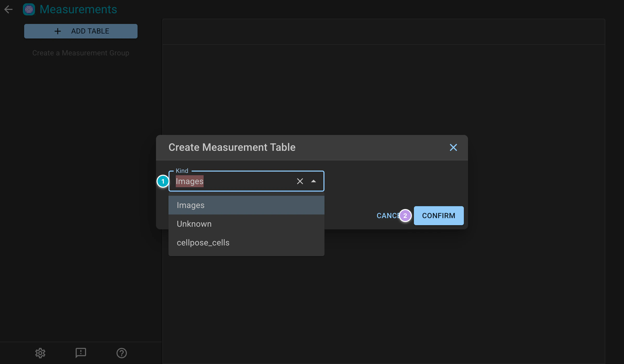Click the Confirm button
The image size is (624, 364).
pos(439,216)
